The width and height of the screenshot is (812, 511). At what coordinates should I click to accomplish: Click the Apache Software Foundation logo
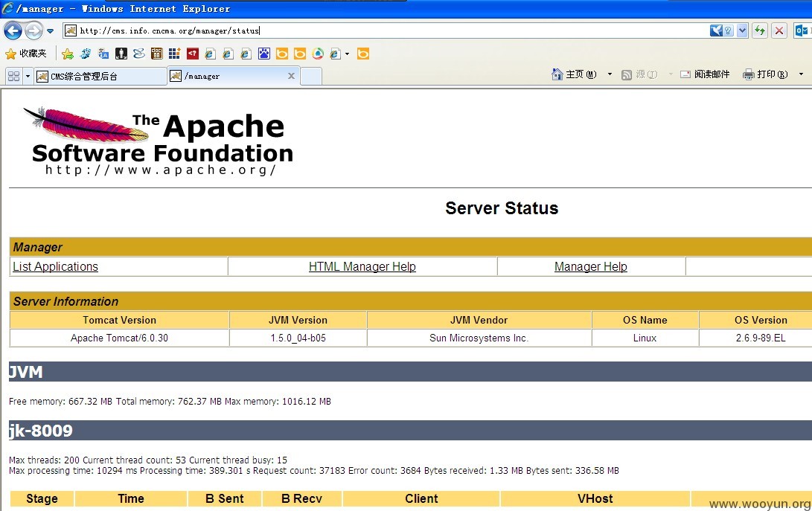pyautogui.click(x=159, y=141)
